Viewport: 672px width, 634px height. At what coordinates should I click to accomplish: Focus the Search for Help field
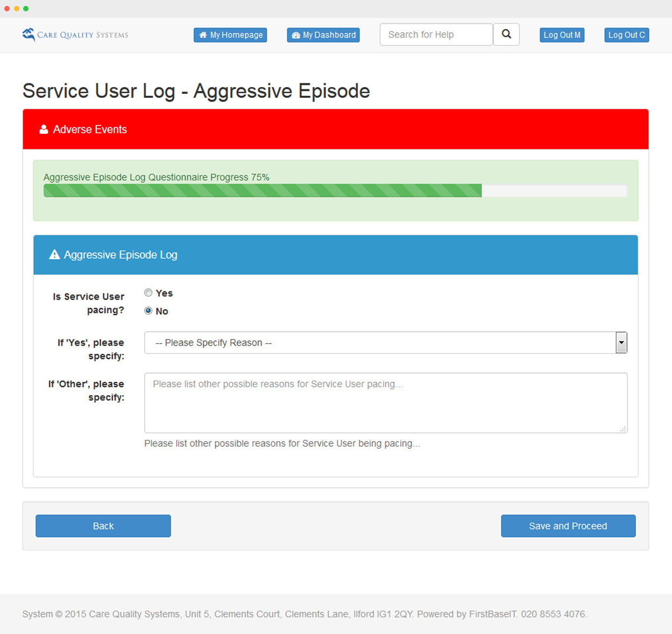tap(436, 34)
